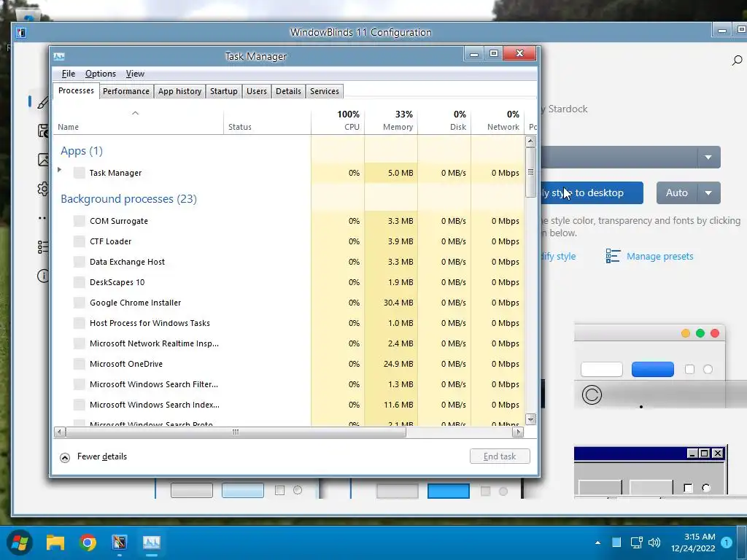Open the settings gear in WindowBlinds sidebar
Viewport: 747px width, 560px height.
[x=43, y=189]
